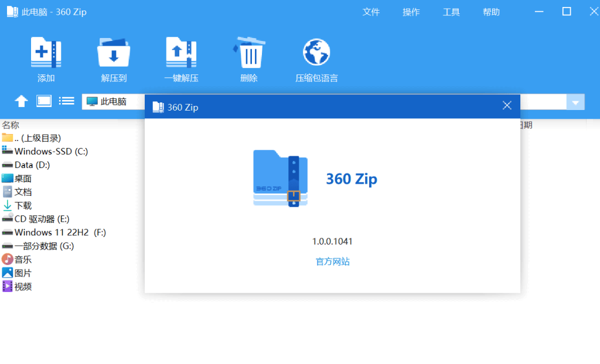The image size is (600, 364).
Task: Open the 操作 menu
Action: (x=411, y=12)
